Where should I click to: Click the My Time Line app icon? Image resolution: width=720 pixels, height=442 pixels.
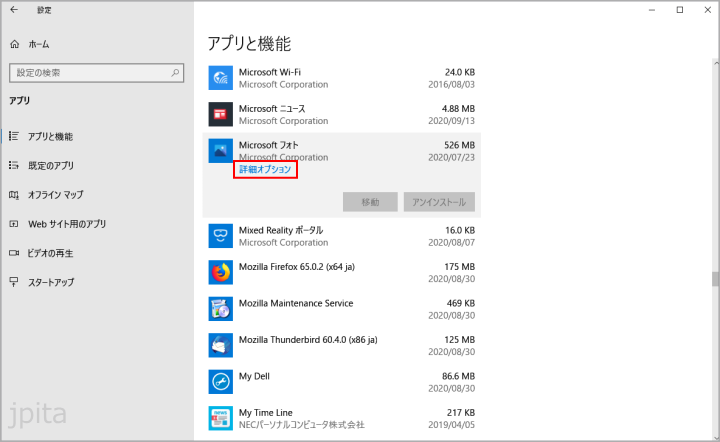(x=220, y=418)
